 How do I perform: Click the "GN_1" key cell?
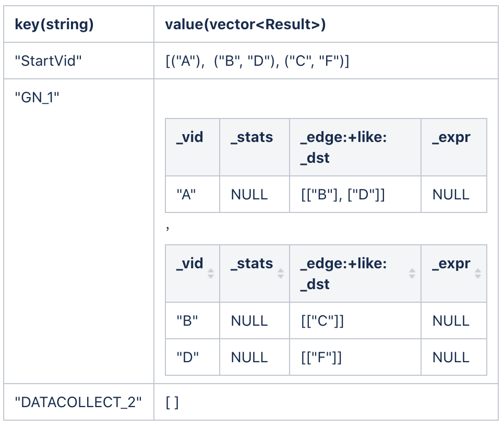(x=79, y=231)
